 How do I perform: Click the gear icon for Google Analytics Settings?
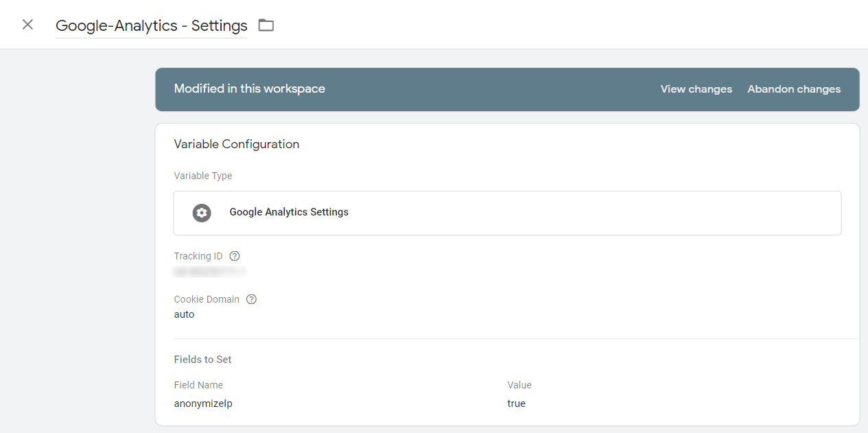[202, 213]
